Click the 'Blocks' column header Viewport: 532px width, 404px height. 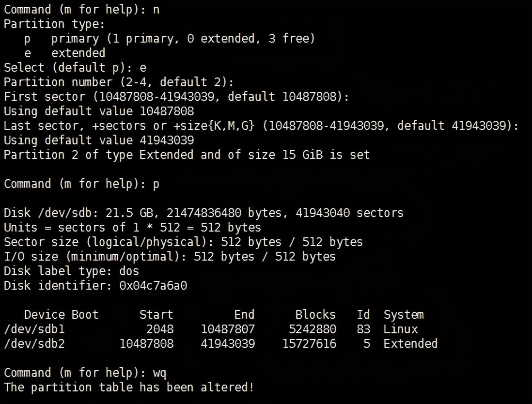(315, 315)
